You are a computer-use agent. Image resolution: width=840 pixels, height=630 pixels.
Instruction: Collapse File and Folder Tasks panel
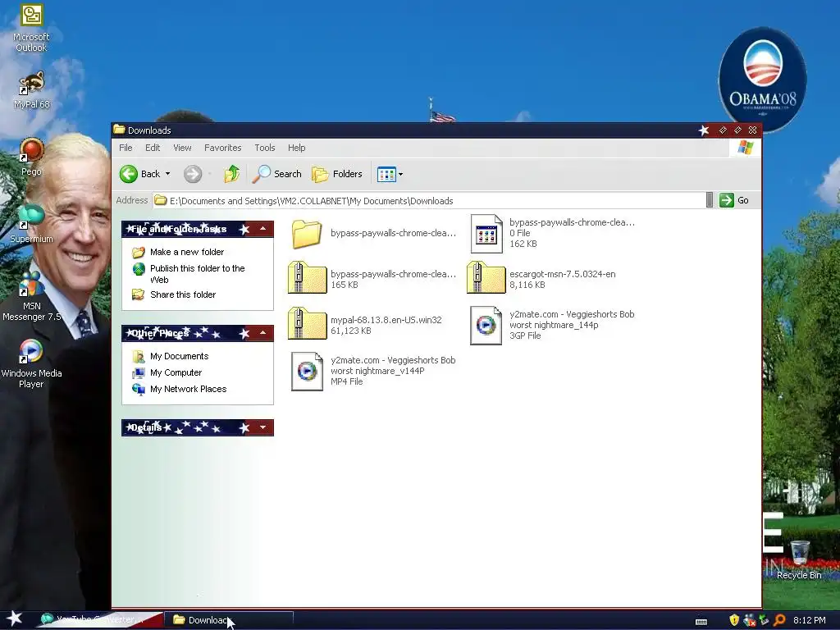[x=263, y=229]
